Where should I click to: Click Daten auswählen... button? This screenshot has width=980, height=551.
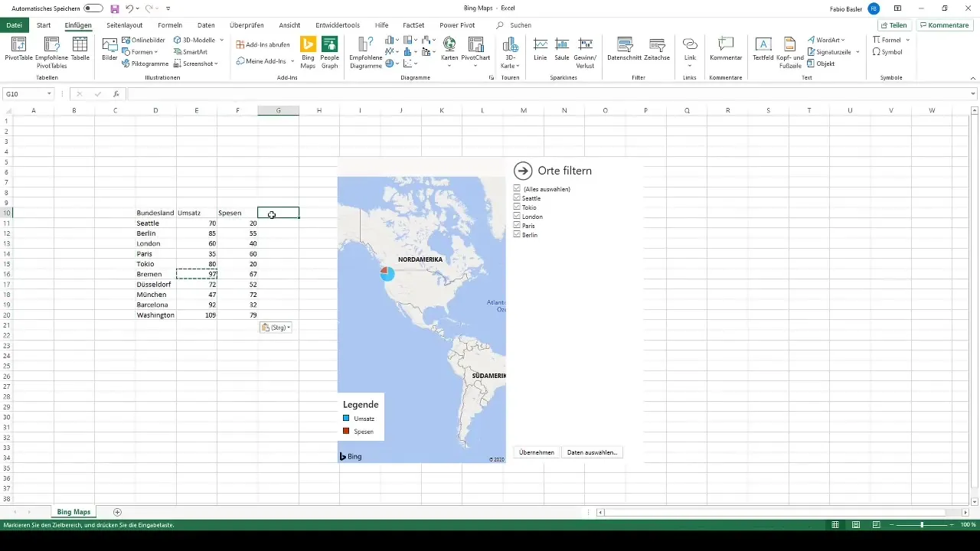(x=591, y=452)
